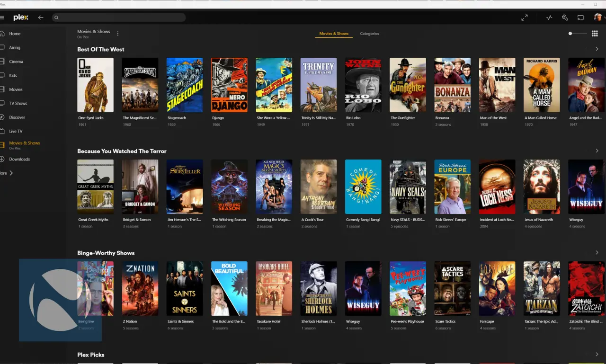Open Stagecoach poster
606x364 pixels.
click(x=185, y=85)
